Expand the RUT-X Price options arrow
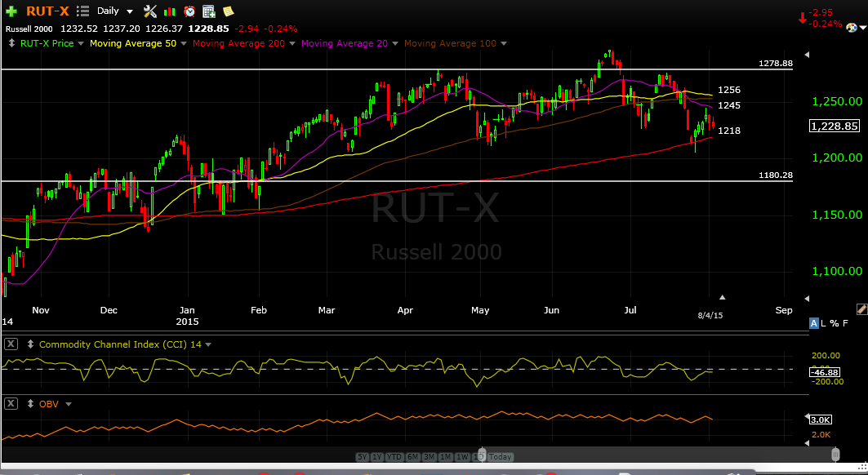Viewport: 868px width, 475px height. (81, 44)
